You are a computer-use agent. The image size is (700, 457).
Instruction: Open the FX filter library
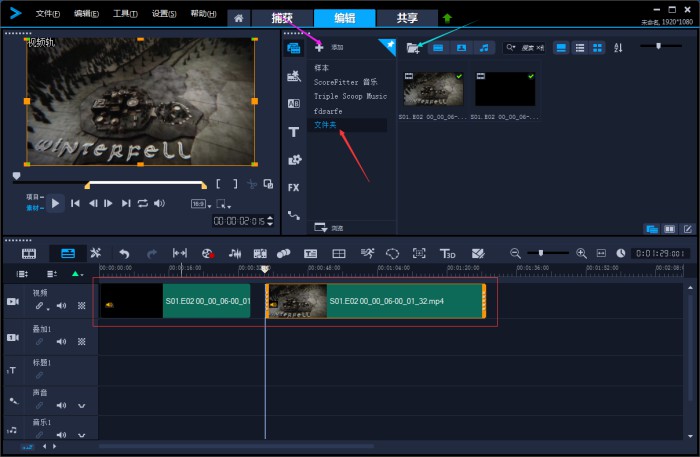(294, 187)
